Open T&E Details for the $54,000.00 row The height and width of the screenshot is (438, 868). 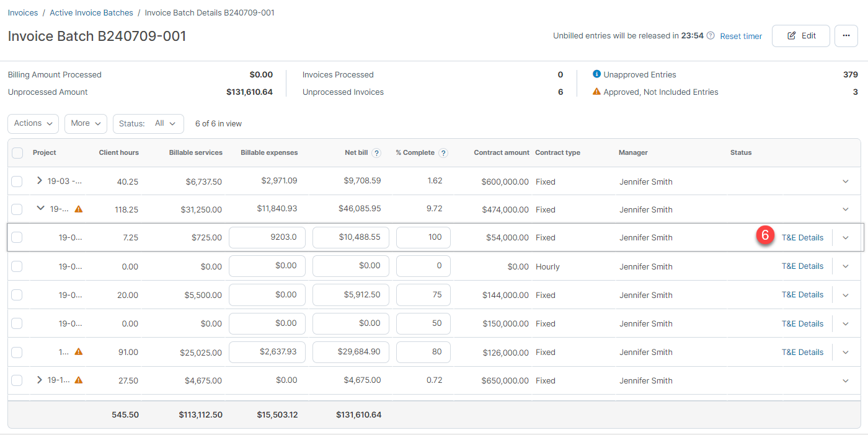[802, 237]
